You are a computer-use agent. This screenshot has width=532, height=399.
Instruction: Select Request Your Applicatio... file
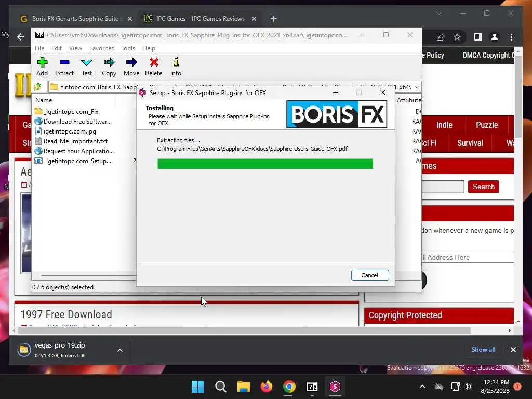tap(74, 151)
